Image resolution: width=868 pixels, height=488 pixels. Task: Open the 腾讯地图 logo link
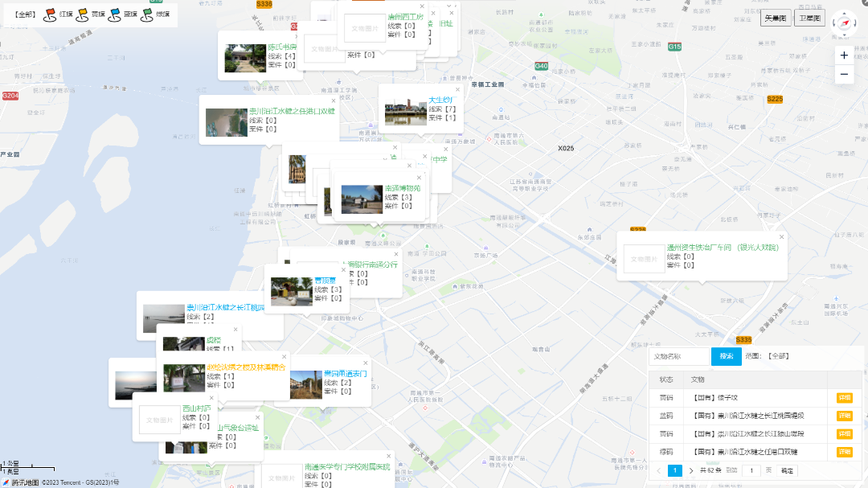coord(20,482)
